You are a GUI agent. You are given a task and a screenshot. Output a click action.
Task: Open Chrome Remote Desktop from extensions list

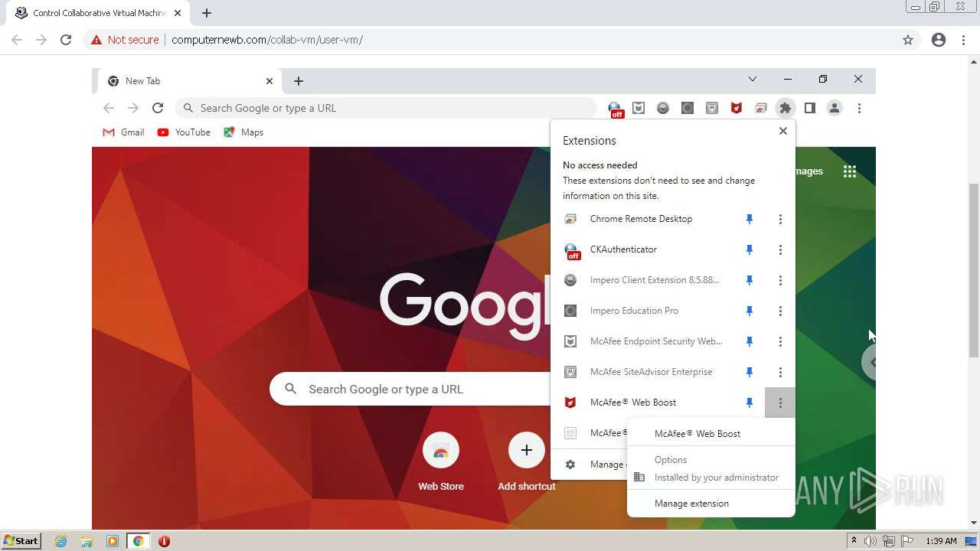(x=641, y=219)
